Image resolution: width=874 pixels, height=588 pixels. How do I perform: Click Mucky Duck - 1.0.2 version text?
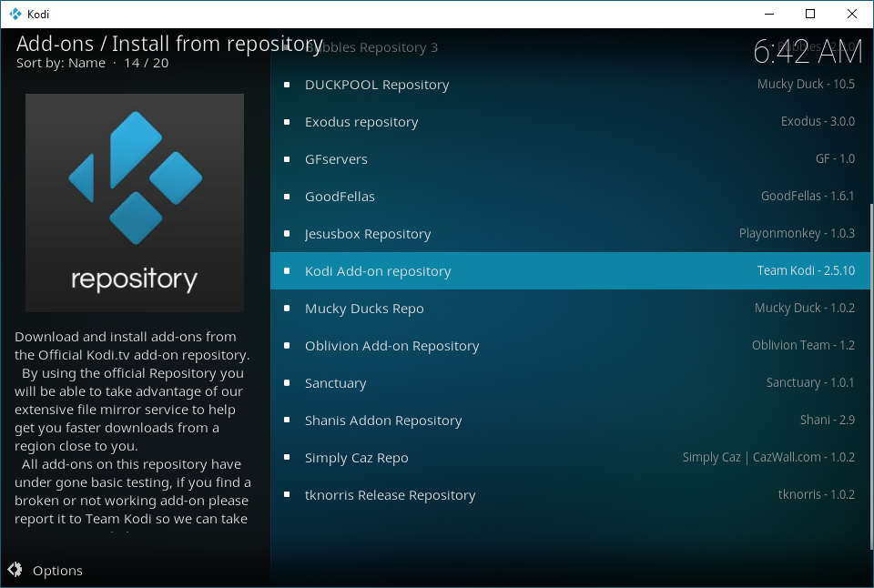pyautogui.click(x=805, y=308)
